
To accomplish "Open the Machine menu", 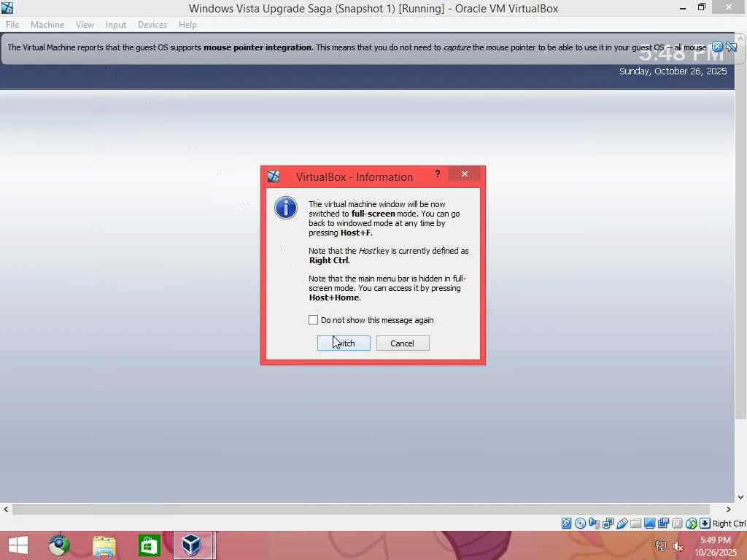I will (x=47, y=25).
